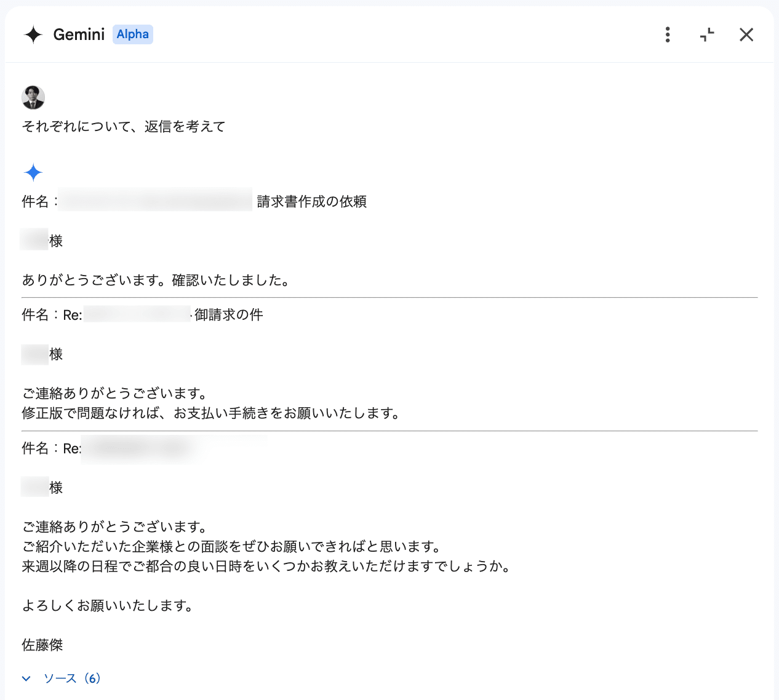Click the subject text 御請求の件
This screenshot has width=779, height=700.
pos(228,315)
